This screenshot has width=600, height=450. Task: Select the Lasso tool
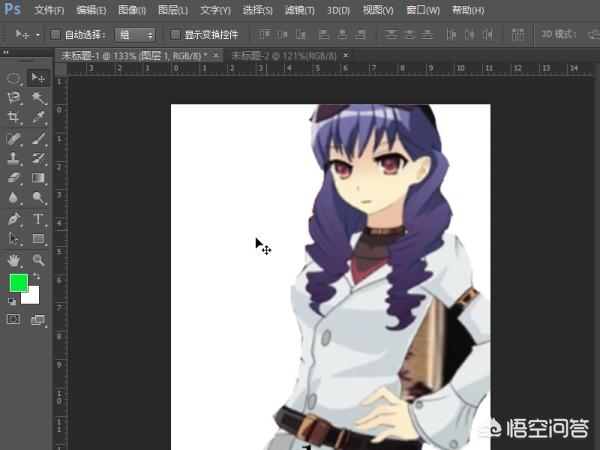[x=14, y=98]
